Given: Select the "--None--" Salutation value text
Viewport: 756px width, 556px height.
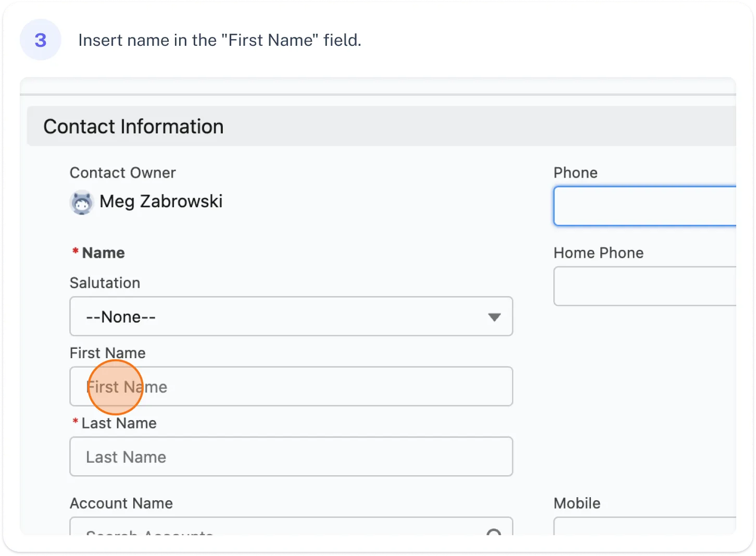Looking at the screenshot, I should point(121,317).
